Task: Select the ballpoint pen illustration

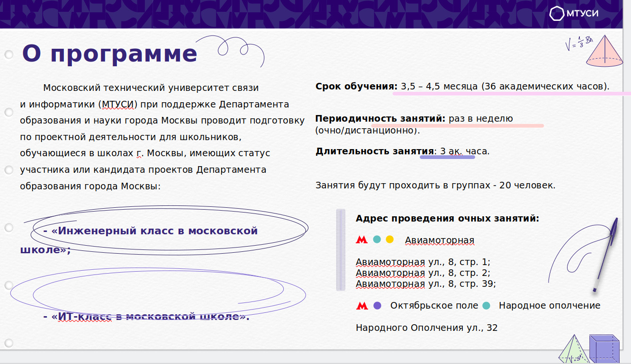Action: pos(605,255)
